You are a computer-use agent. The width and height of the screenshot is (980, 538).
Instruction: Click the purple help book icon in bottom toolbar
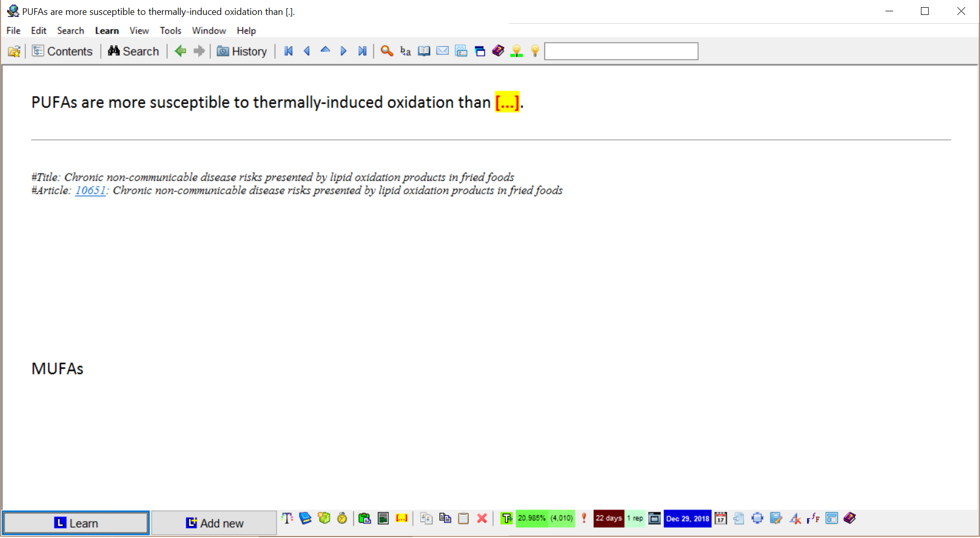pos(850,518)
